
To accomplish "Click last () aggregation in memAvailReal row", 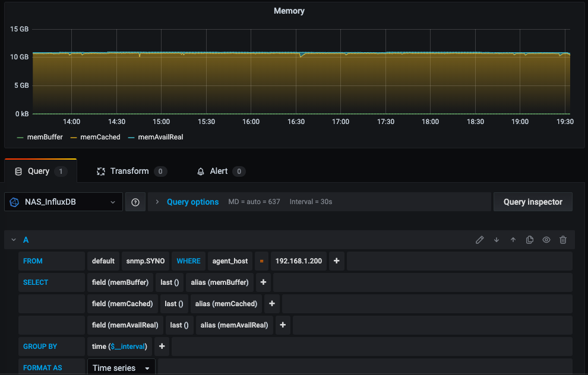I will (179, 325).
